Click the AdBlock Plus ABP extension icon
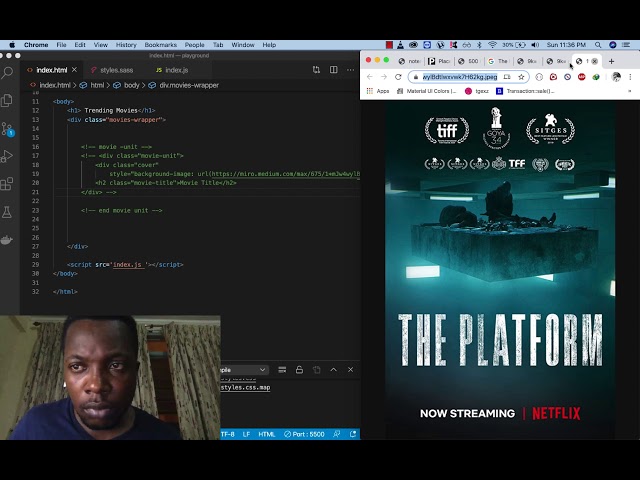The image size is (640, 480). pyautogui.click(x=582, y=77)
